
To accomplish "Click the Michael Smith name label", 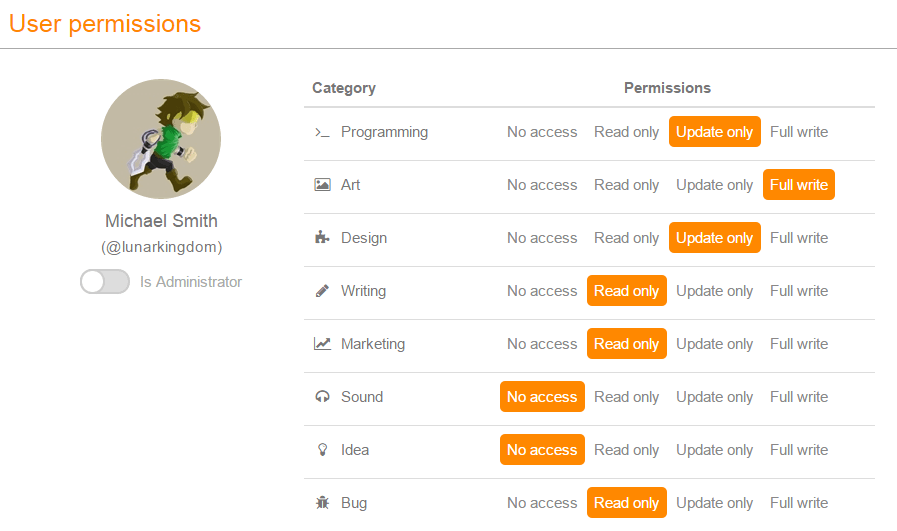I will [161, 221].
